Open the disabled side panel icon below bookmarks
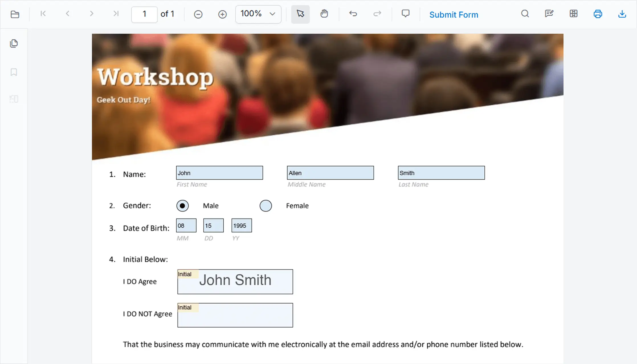 tap(14, 99)
